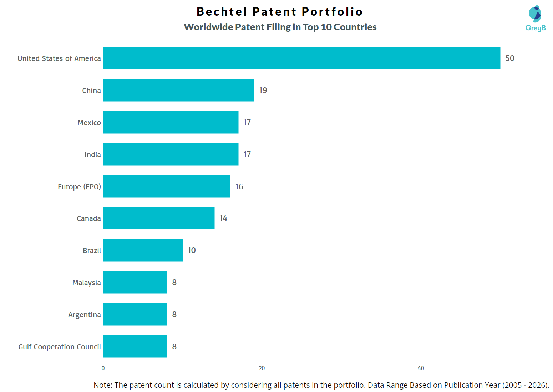Click the value label 19 beside China
This screenshot has height=392, width=553.
(263, 91)
